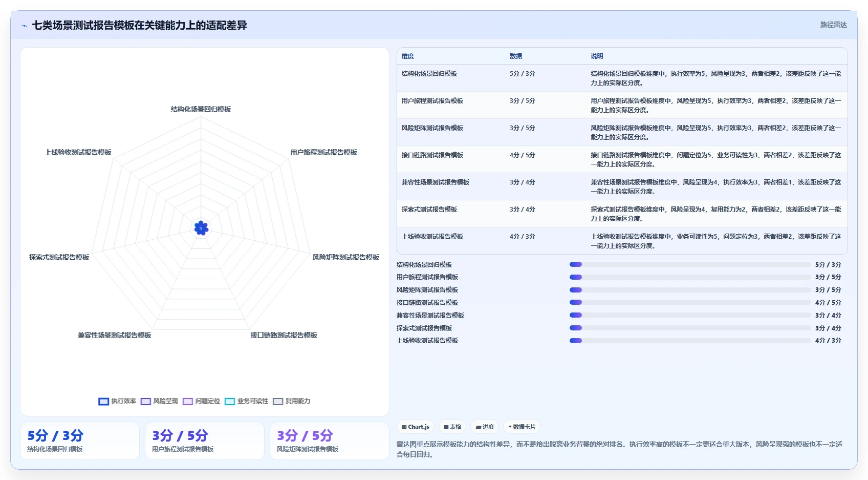This screenshot has height=480, width=868.
Task: Select the 接口链路测试报告模板 table row name
Action: (x=432, y=155)
